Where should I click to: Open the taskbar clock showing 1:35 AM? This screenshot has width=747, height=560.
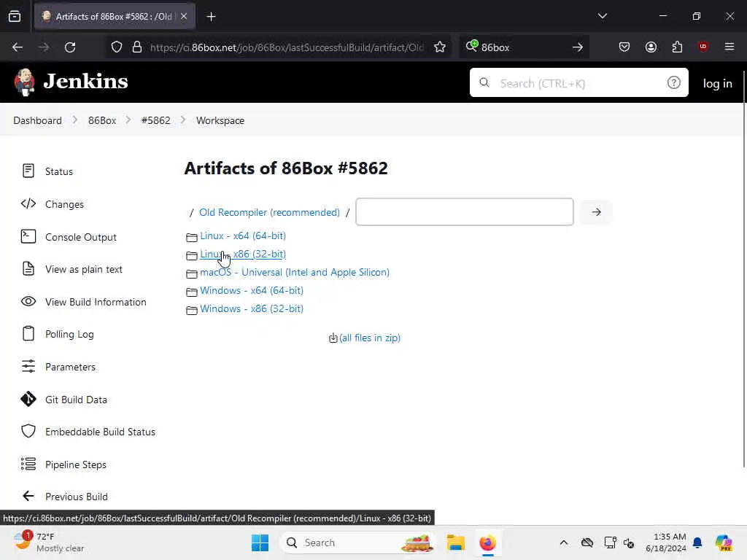pyautogui.click(x=666, y=542)
